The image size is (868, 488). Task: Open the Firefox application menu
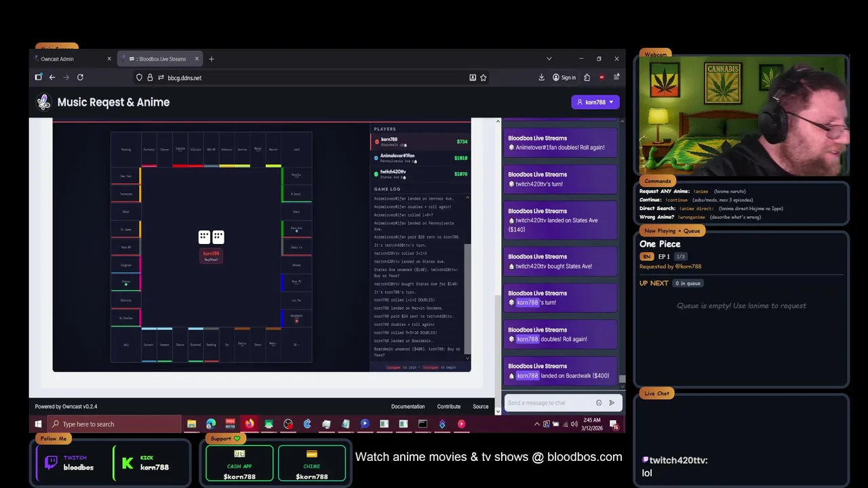[616, 77]
